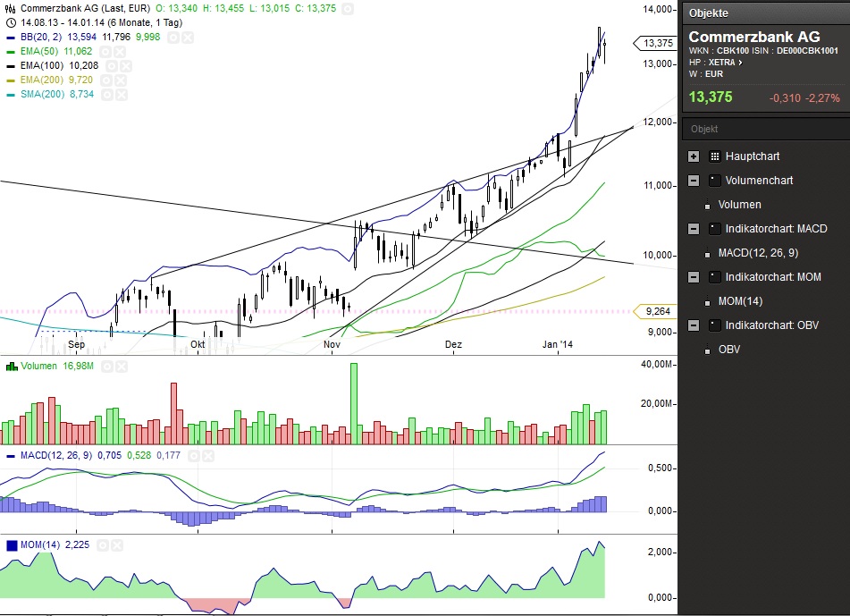
Task: Click the cyan SMA(200) color marker
Action: click(11, 95)
